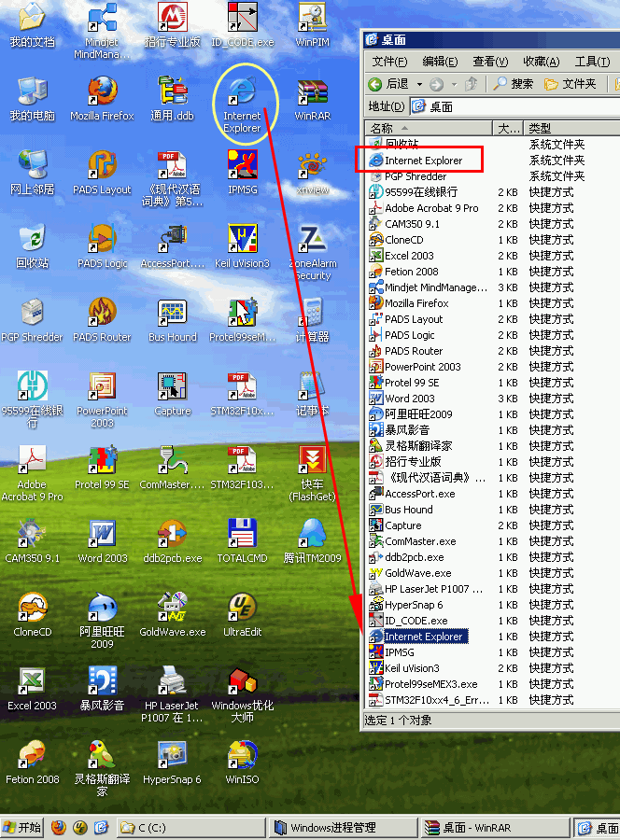Screen dimensions: 620x840
Task: Select the FlashGet desktop icon
Action: pos(313,473)
